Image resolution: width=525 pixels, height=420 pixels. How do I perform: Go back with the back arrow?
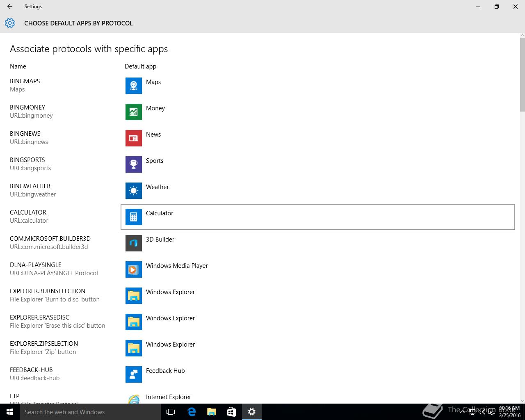click(x=10, y=7)
